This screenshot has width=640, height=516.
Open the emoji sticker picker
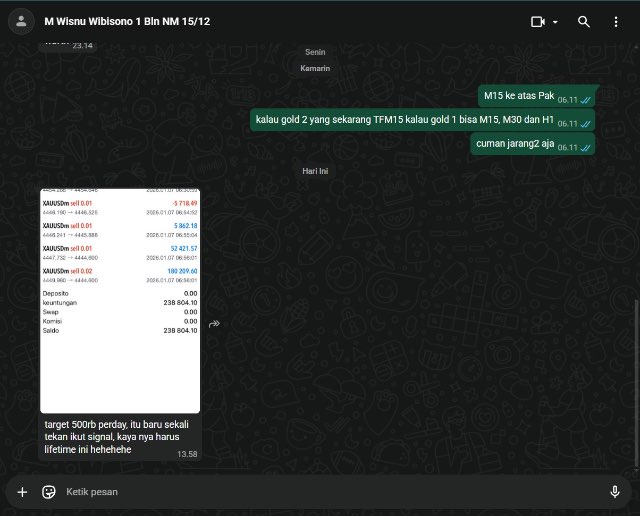(49, 492)
